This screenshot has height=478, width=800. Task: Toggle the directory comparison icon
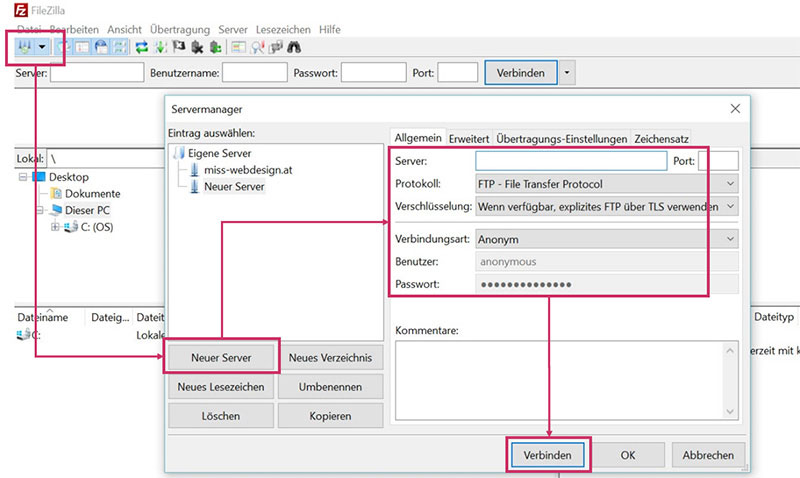coord(257,47)
